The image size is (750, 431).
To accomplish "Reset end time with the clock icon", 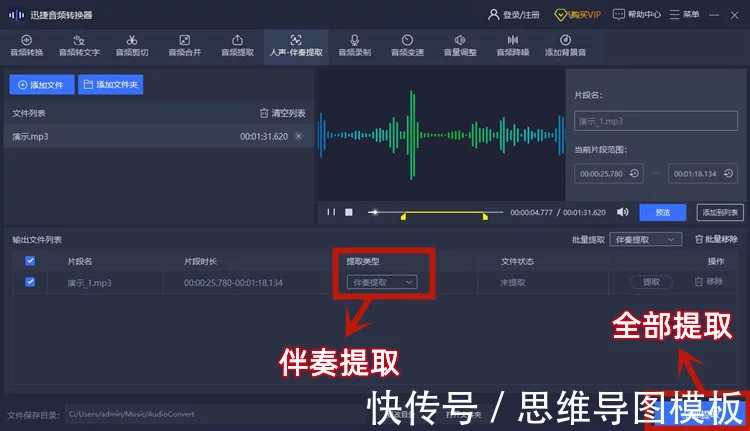I will point(728,174).
